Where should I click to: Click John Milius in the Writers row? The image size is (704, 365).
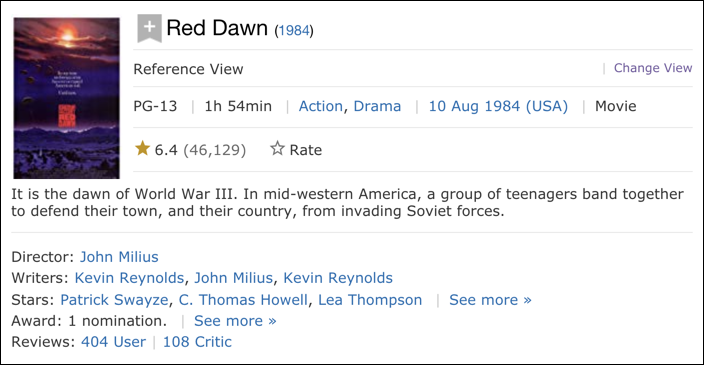(x=233, y=278)
